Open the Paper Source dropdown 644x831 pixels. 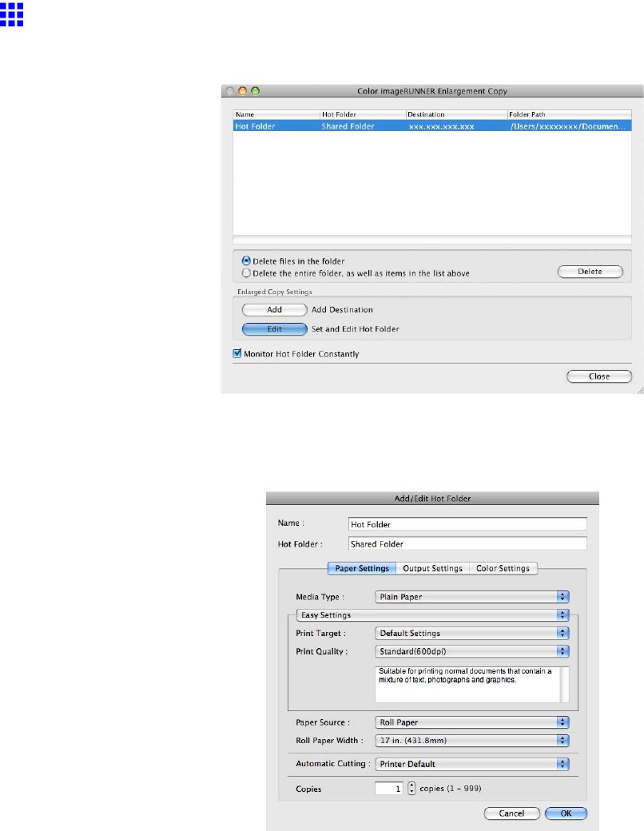[x=471, y=722]
